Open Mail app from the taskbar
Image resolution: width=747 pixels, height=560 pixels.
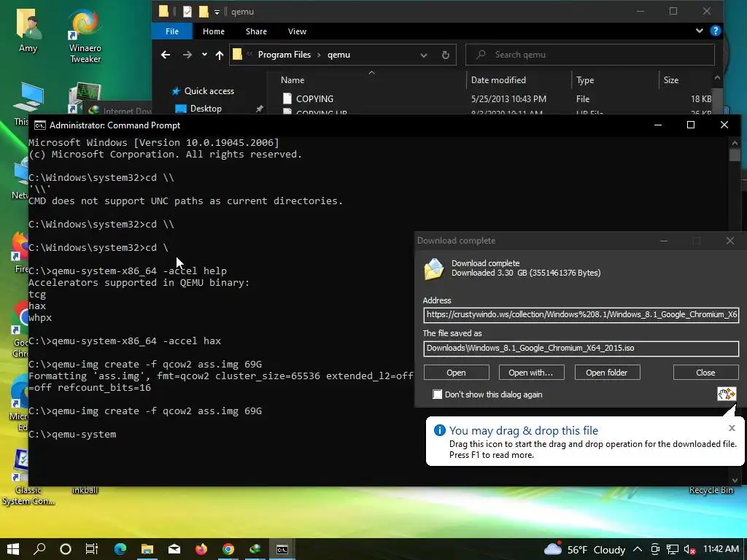(x=174, y=549)
